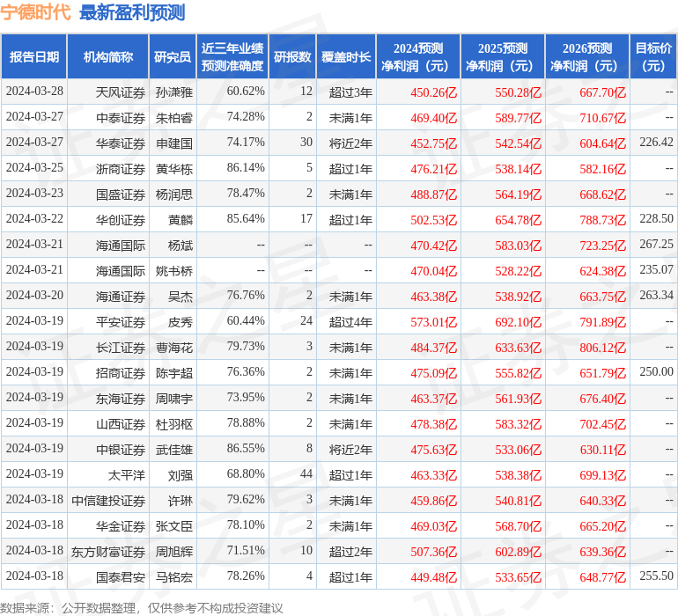Click researcher name 杨斌
Screen dimensions: 678x616
181,246
